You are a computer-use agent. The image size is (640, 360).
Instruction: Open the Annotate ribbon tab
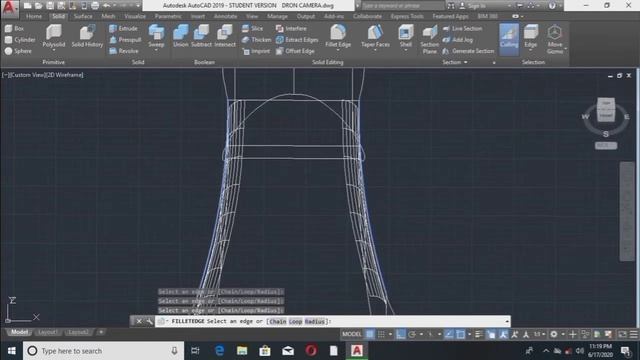click(225, 16)
